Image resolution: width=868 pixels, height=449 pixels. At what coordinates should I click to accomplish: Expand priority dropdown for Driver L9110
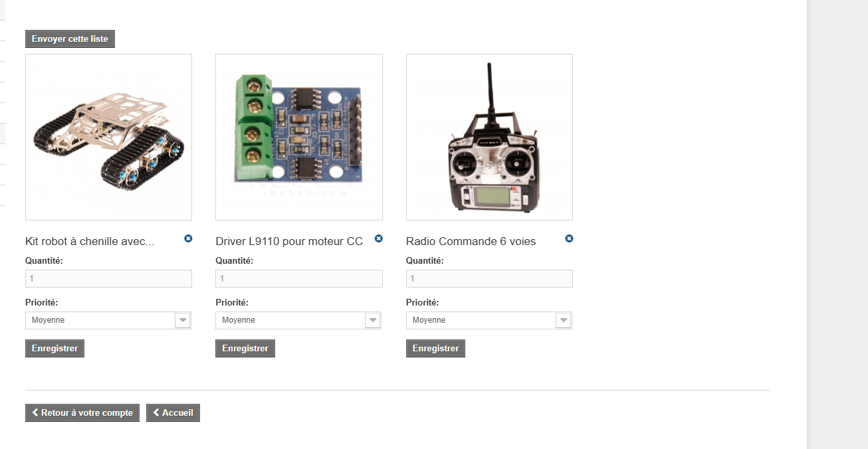click(x=298, y=320)
